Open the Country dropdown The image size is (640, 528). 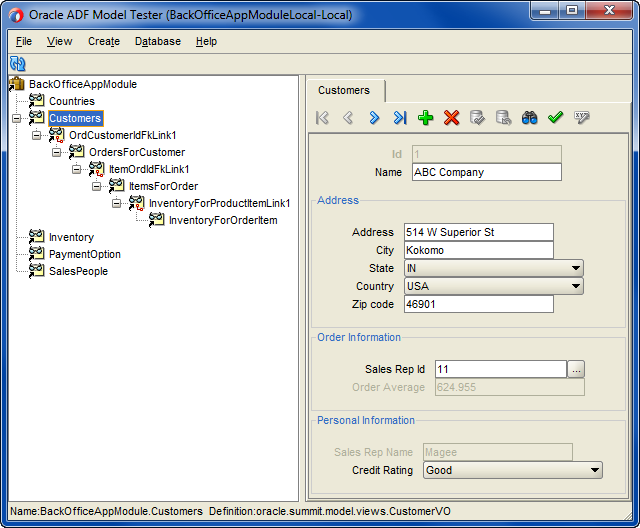click(x=576, y=286)
